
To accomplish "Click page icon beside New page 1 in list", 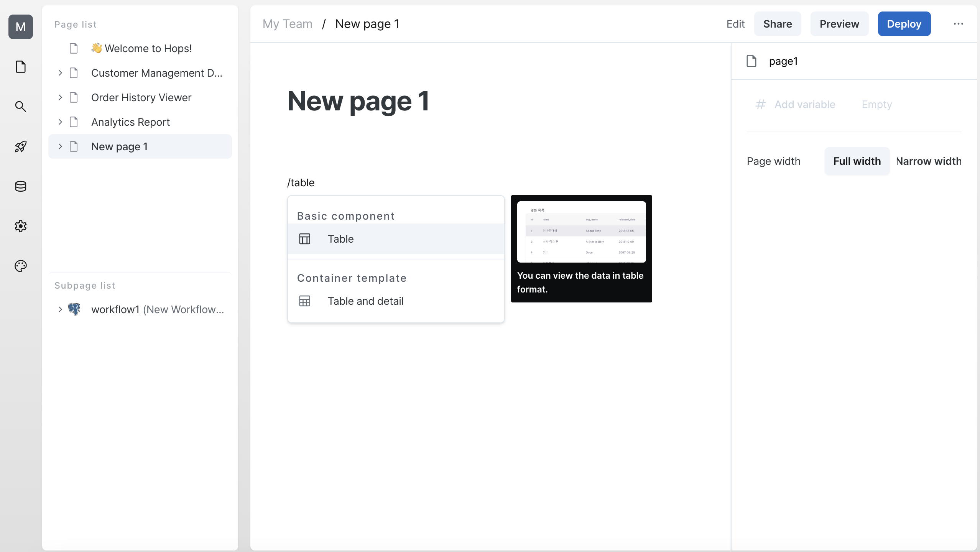I will click(74, 146).
